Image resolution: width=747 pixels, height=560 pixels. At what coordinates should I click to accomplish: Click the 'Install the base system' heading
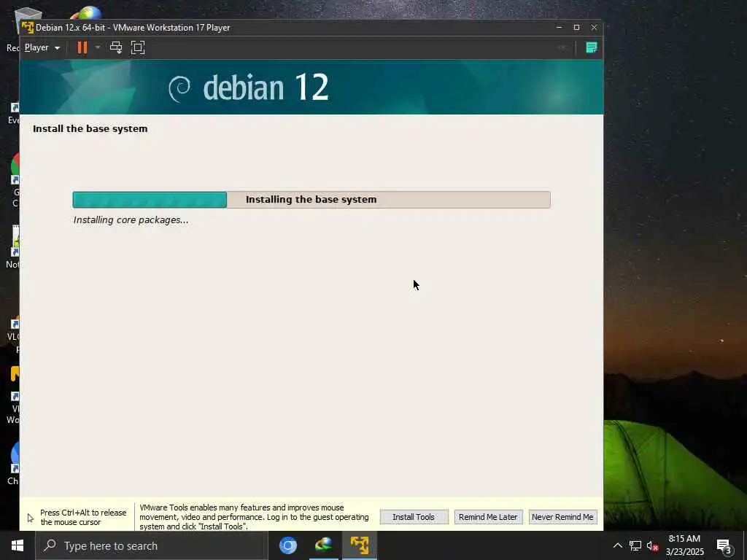(x=90, y=128)
